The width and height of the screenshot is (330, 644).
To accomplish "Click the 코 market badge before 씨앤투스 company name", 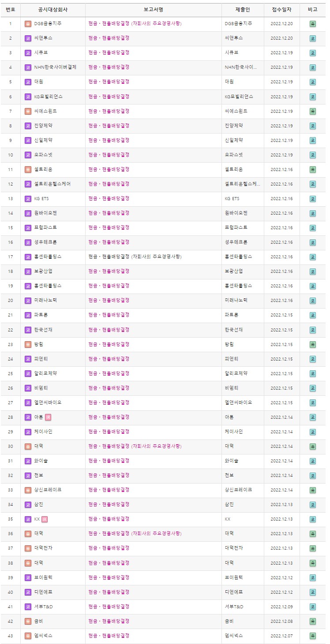I will tap(28, 38).
